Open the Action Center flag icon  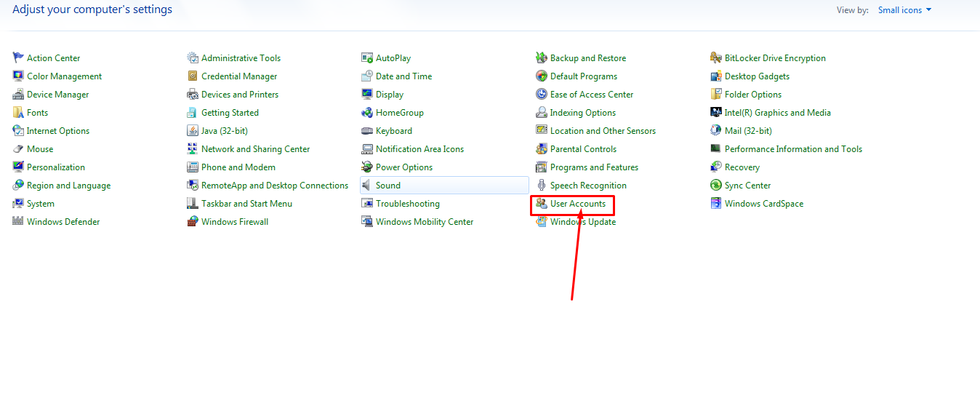[18, 58]
